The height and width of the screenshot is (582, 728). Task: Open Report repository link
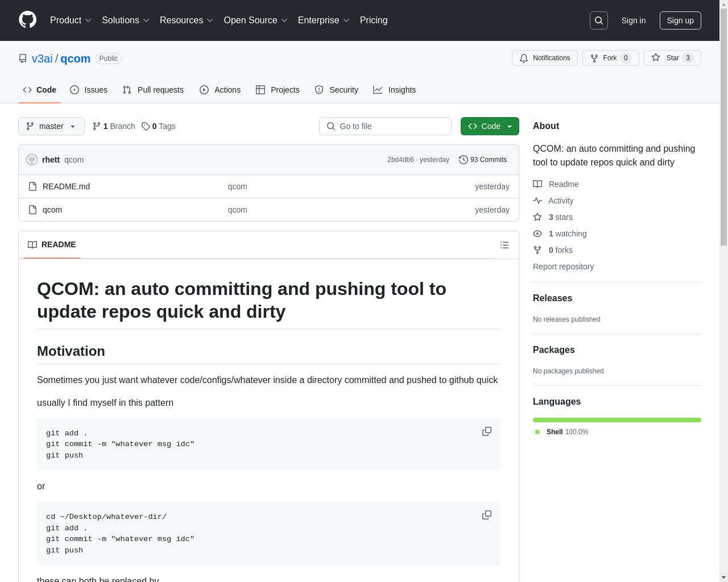[x=563, y=267]
